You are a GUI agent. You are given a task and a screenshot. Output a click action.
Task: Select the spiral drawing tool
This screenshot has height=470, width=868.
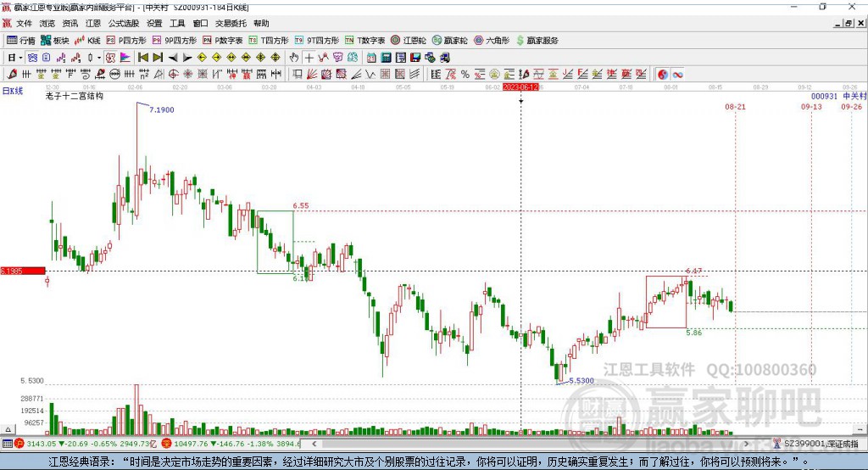[85, 75]
